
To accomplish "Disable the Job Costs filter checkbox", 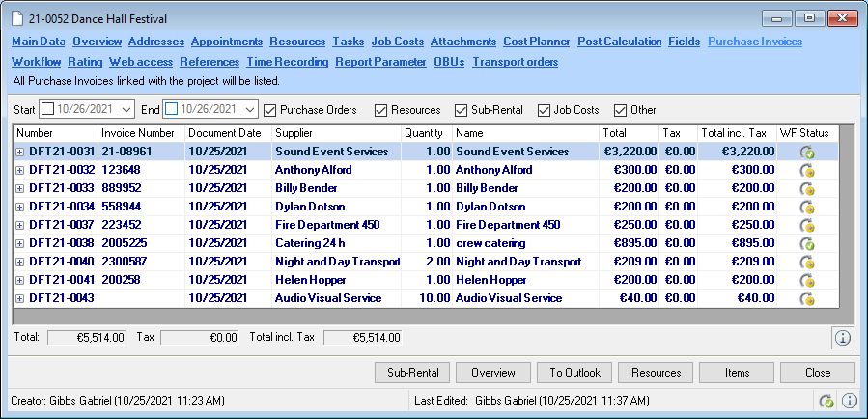I will 545,110.
